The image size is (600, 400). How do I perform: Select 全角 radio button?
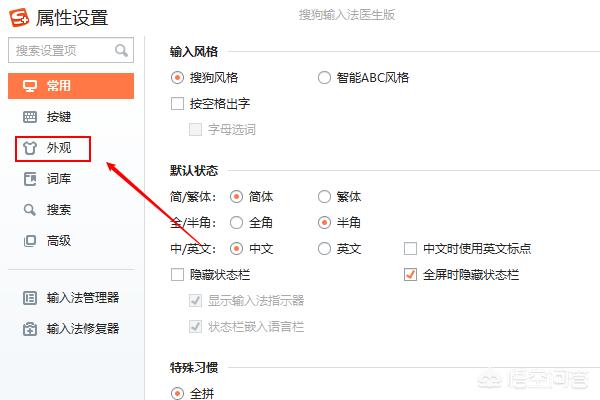click(237, 222)
